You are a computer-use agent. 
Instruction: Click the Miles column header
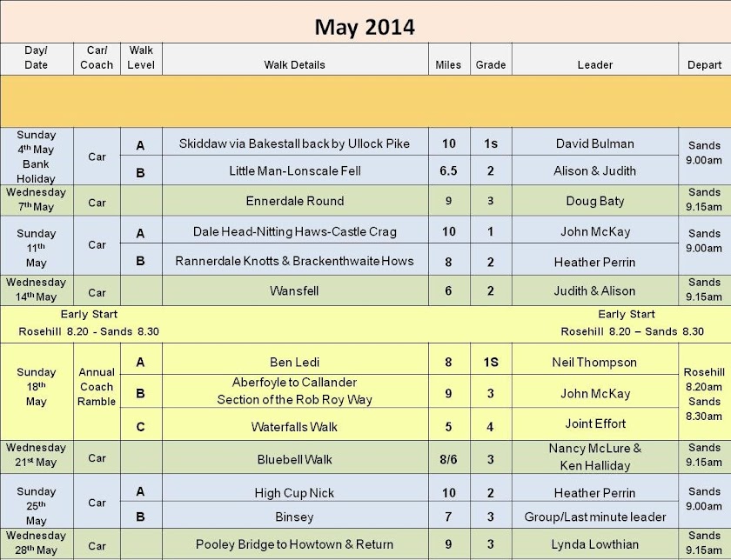(x=448, y=64)
